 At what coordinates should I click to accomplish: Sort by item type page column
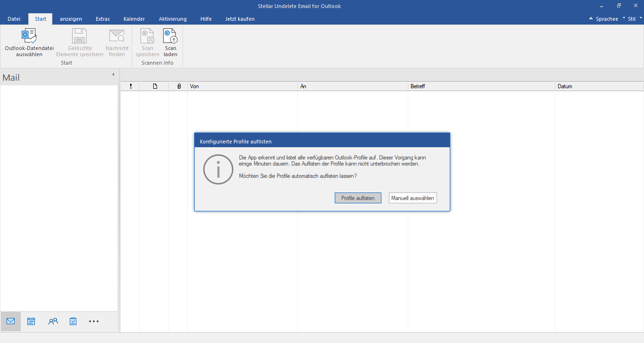tap(154, 86)
